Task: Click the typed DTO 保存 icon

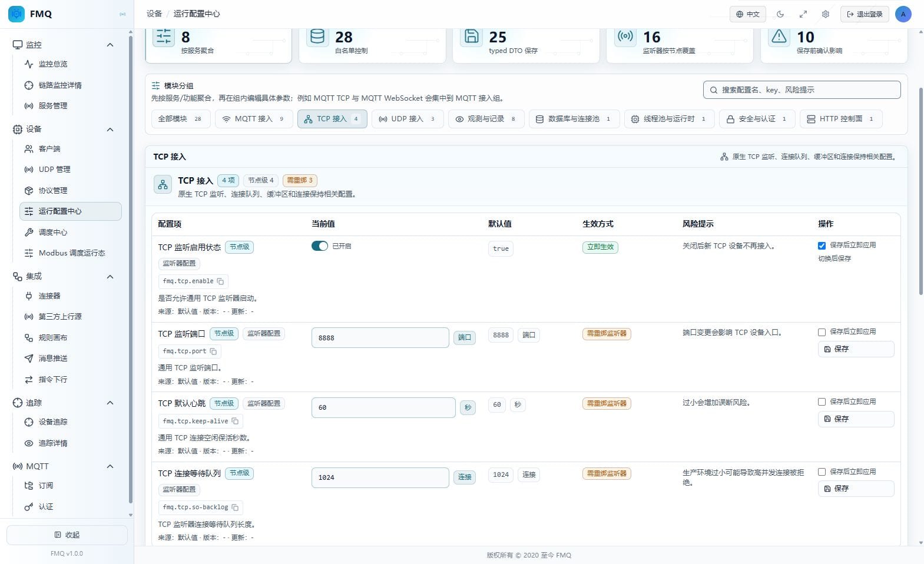Action: 472,37
